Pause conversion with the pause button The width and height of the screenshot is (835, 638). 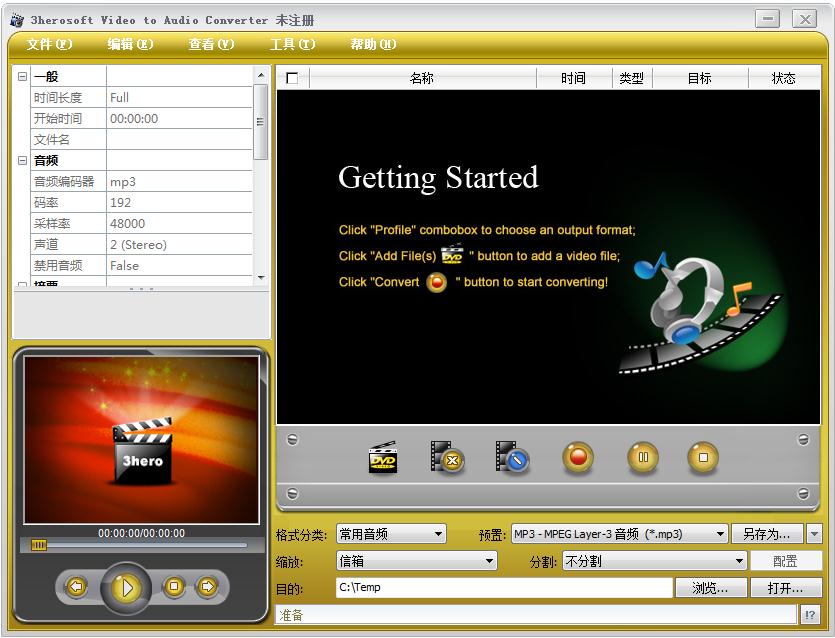click(x=643, y=458)
